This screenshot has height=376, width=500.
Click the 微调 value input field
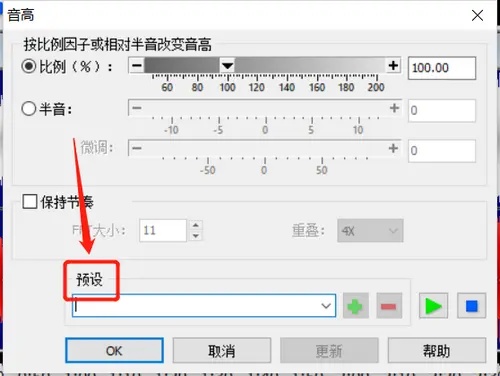442,151
